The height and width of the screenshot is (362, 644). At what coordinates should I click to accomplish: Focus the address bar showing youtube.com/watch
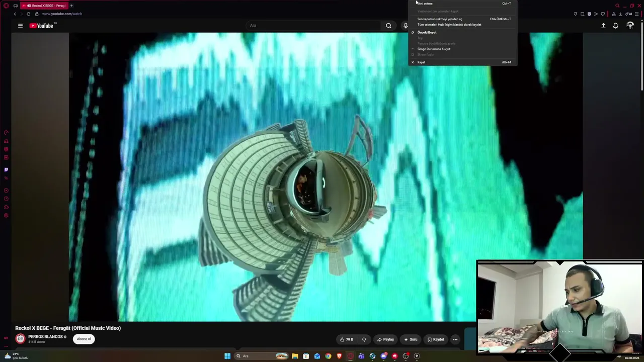click(62, 14)
